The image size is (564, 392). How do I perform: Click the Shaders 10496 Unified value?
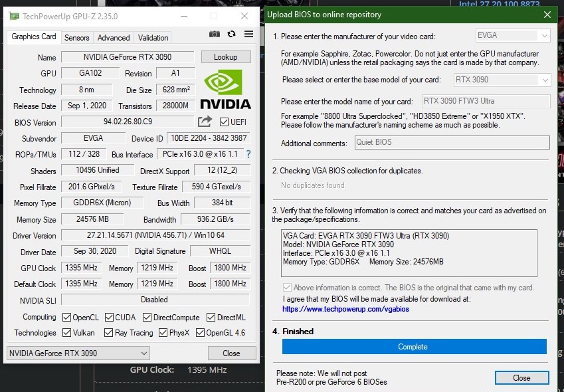(x=98, y=170)
